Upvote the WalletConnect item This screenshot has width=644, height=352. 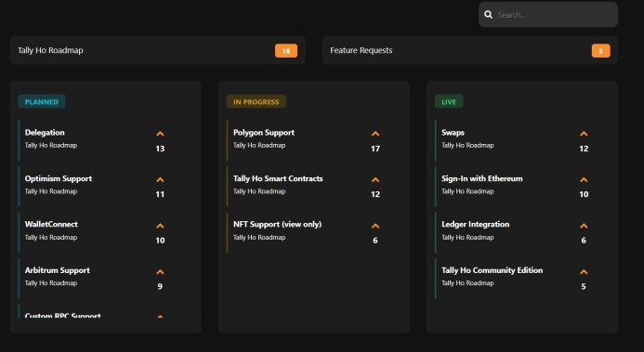(x=160, y=226)
